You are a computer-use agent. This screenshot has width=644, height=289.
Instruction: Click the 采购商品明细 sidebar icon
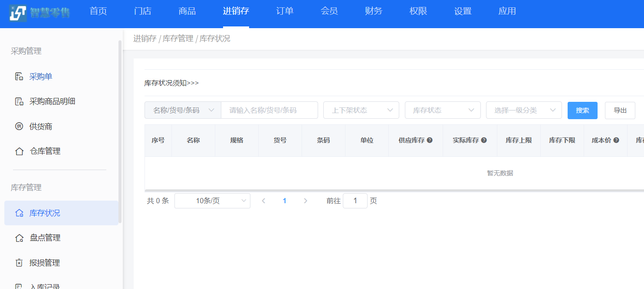point(19,102)
